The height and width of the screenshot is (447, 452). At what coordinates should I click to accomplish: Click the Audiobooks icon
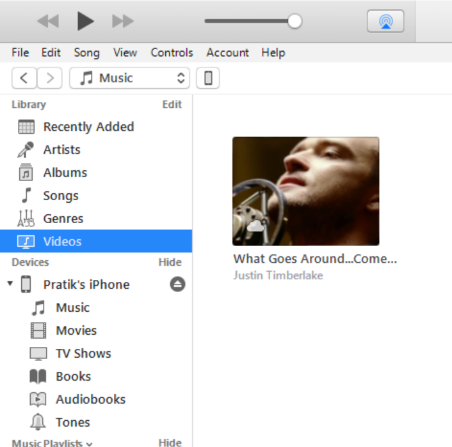click(38, 399)
